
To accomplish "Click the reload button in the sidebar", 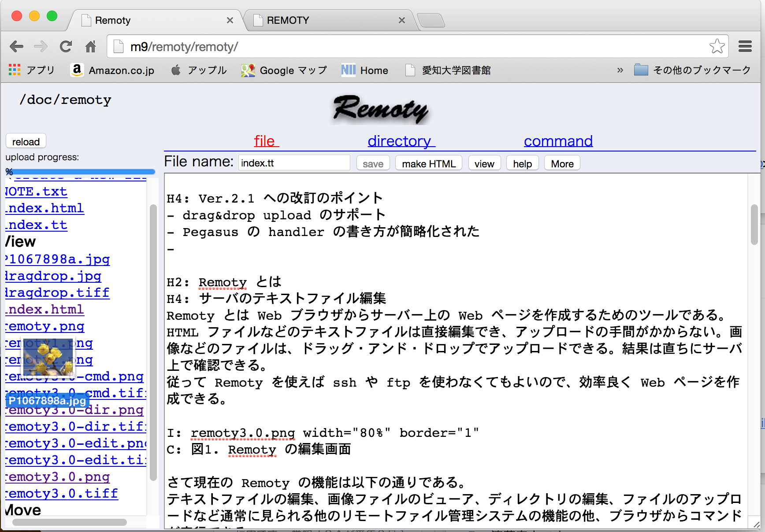I will pyautogui.click(x=26, y=141).
